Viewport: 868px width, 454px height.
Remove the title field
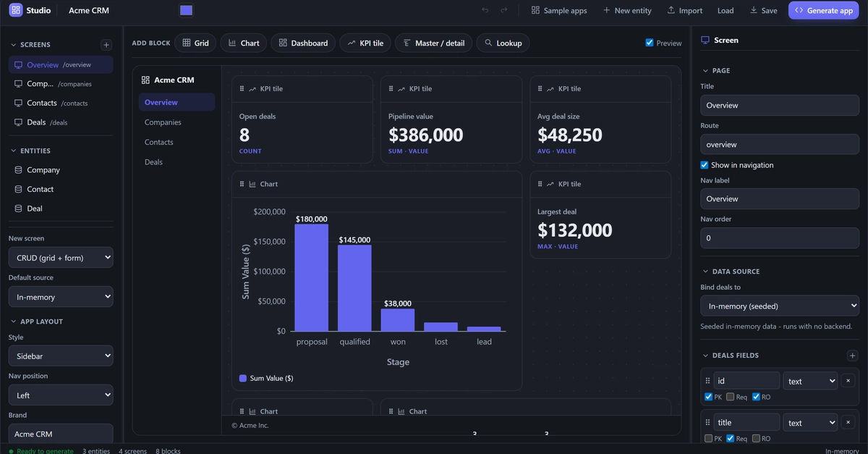(848, 422)
